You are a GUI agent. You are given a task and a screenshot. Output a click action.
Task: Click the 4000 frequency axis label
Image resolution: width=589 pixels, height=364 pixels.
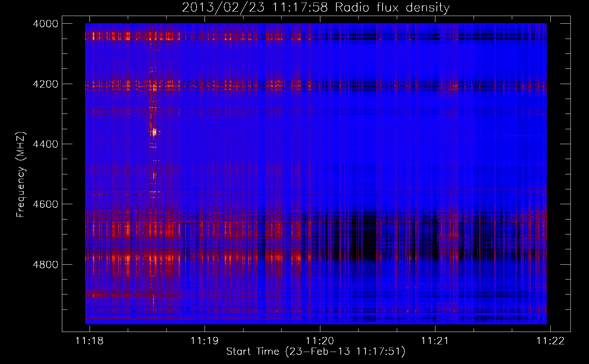point(45,24)
